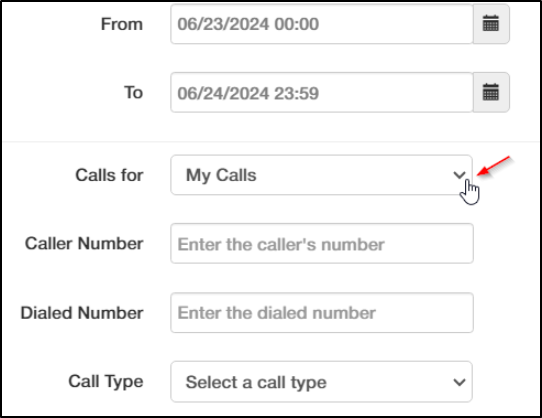542x418 pixels.
Task: Click the Call Type dropdown chevron arrow
Action: pyautogui.click(x=459, y=382)
